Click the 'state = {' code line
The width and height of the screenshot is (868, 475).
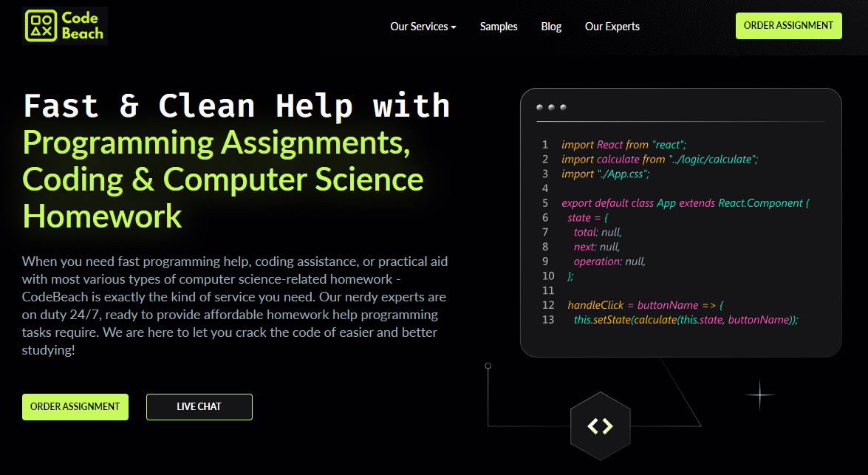[588, 218]
